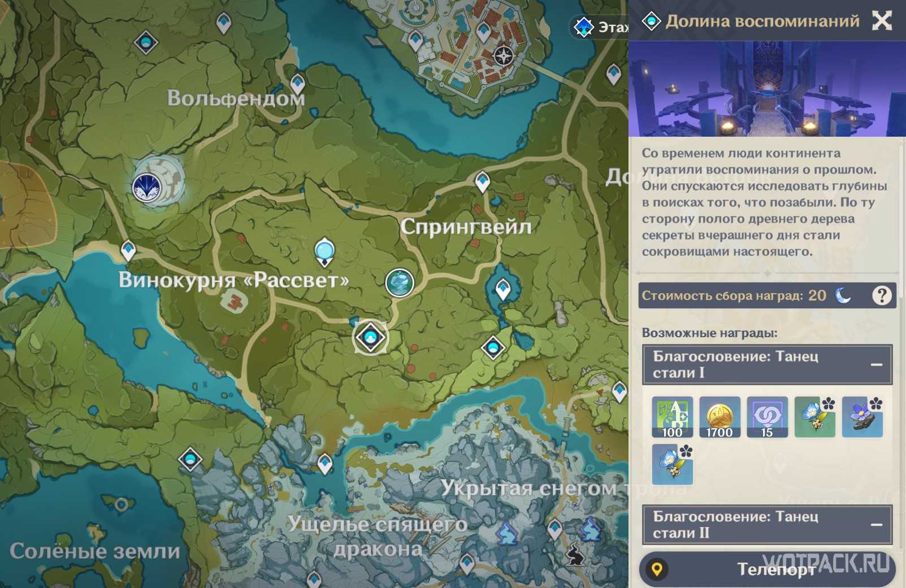The height and width of the screenshot is (588, 906).
Task: Select the waypoint in the small lake east of Спрингвейл
Action: [x=503, y=290]
